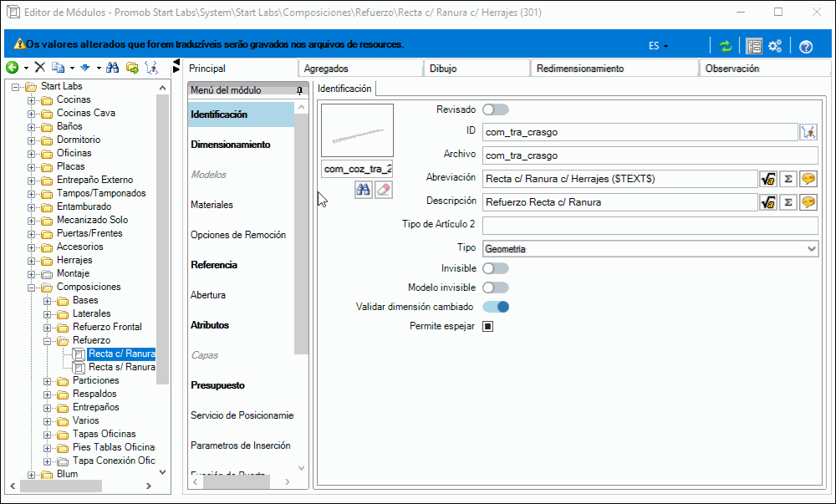Screen dimensions: 836x504
Task: Toggle Permite espejar checkbox
Action: point(488,326)
